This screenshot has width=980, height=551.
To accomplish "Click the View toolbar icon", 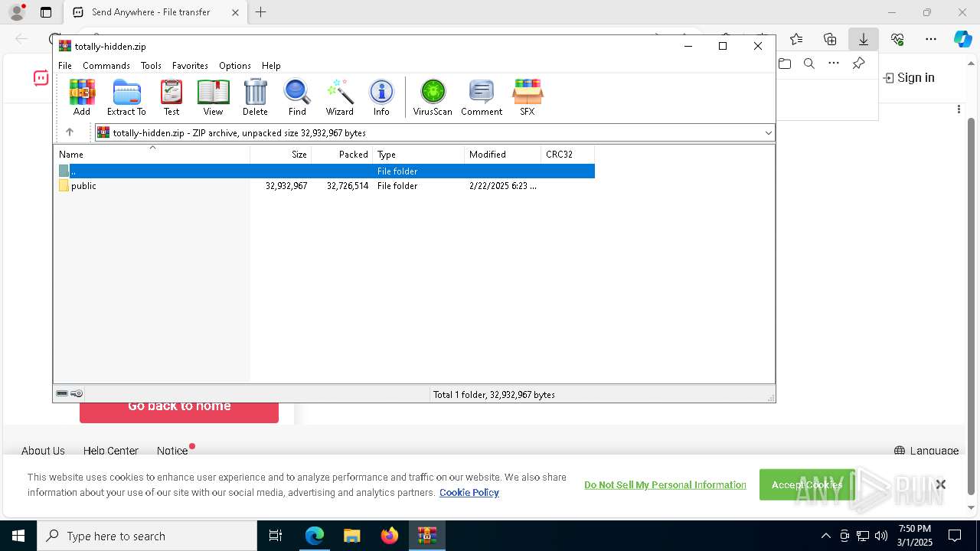I will tap(213, 97).
